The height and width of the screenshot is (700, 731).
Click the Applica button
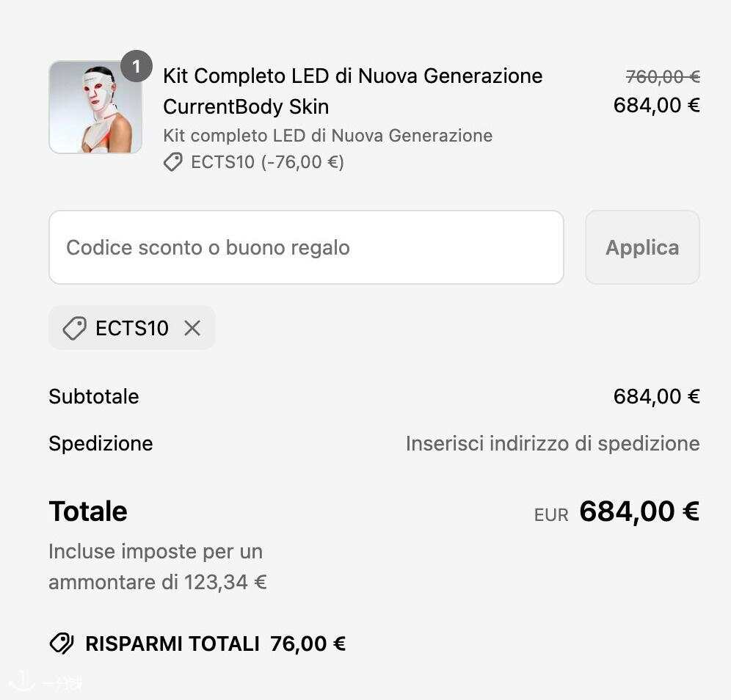point(642,247)
